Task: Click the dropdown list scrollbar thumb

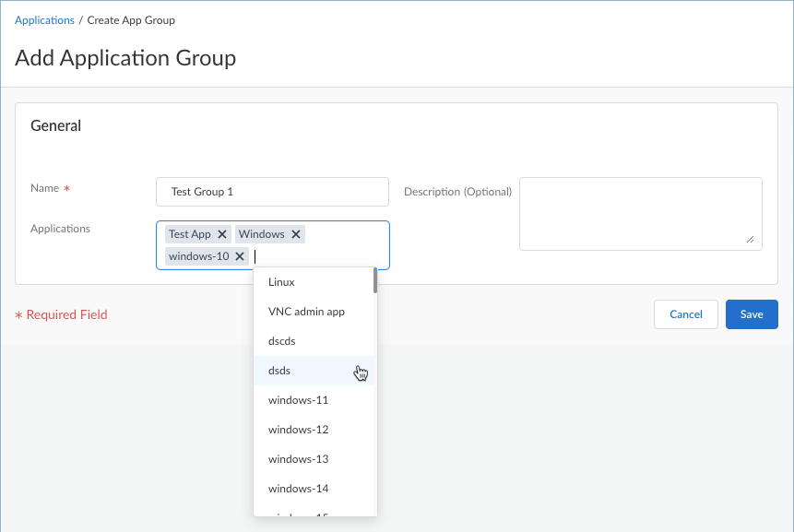Action: (374, 280)
